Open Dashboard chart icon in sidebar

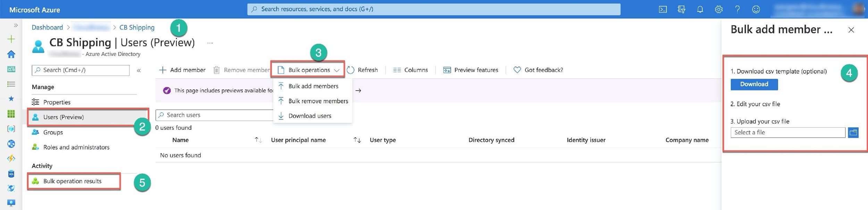coord(11,69)
